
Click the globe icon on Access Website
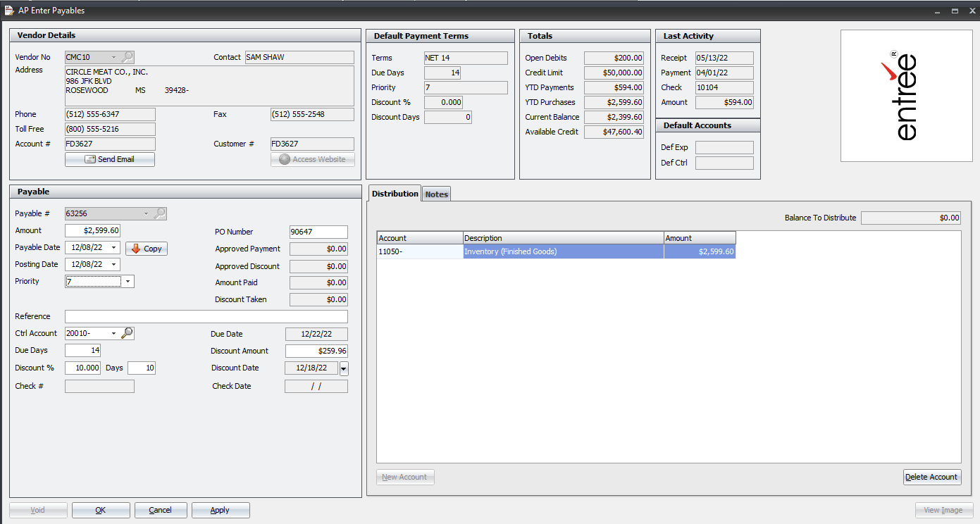pyautogui.click(x=284, y=158)
